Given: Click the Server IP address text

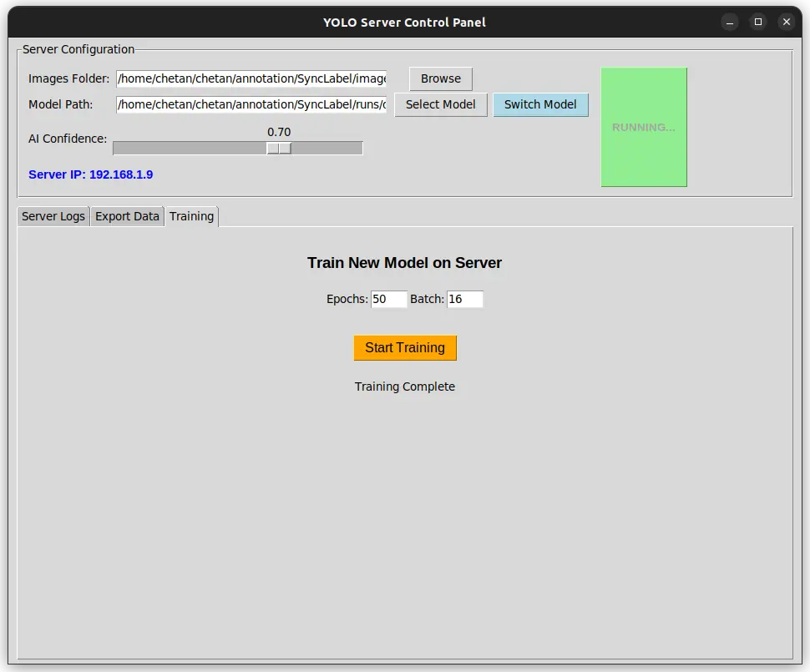Looking at the screenshot, I should [90, 175].
